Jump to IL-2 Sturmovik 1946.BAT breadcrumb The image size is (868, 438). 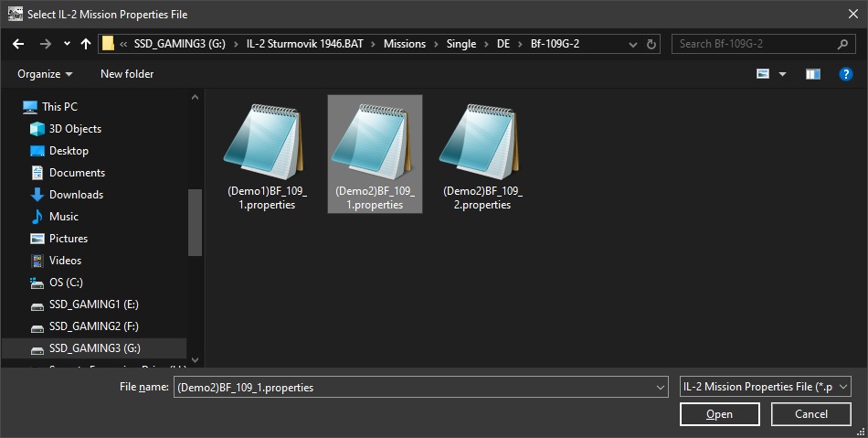[x=305, y=44]
